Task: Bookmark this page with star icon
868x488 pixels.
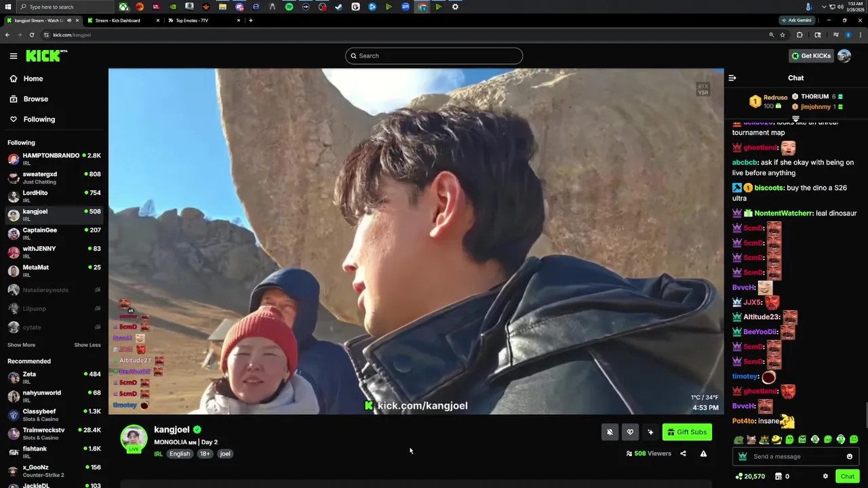Action: [x=783, y=35]
